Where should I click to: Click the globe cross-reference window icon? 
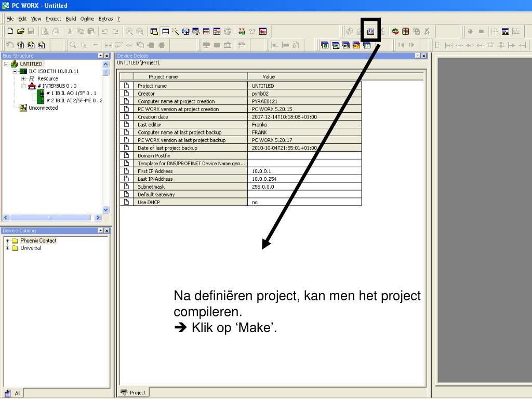pos(185,31)
